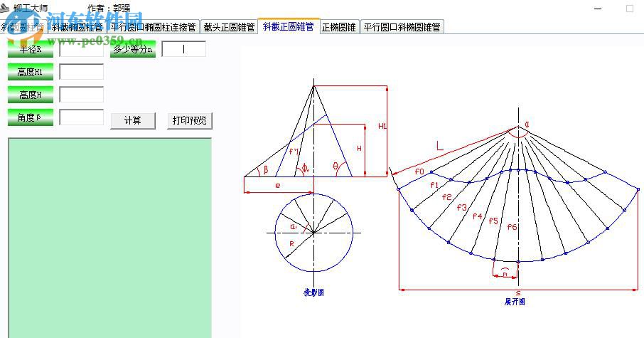Maximize the 铆工大师 window

[x=629, y=9]
